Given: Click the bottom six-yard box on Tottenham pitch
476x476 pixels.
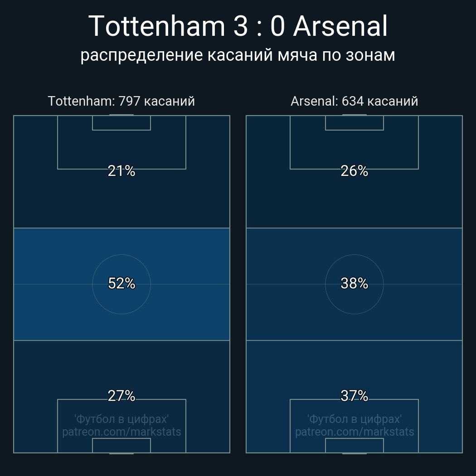Looking at the screenshot, I should (121, 446).
